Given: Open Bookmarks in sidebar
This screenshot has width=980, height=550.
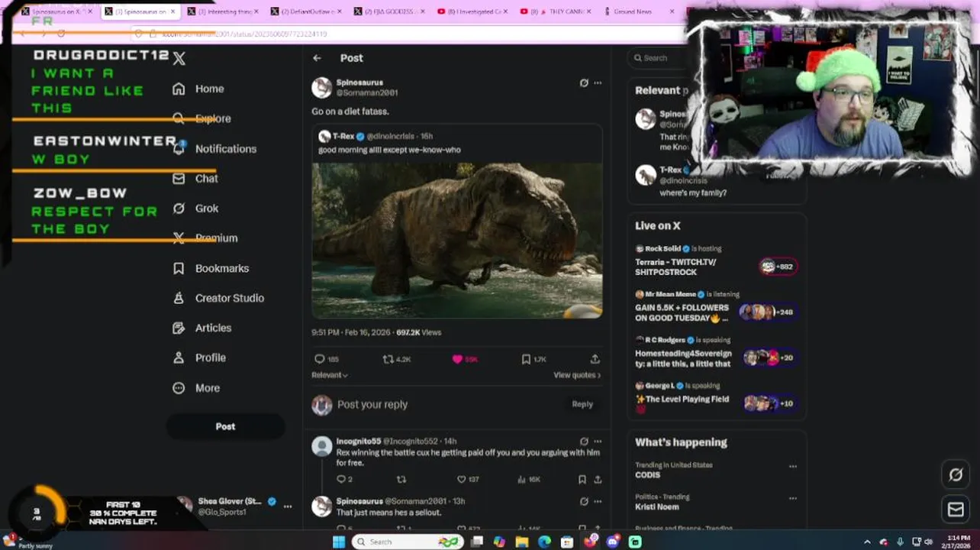Looking at the screenshot, I should pos(211,268).
